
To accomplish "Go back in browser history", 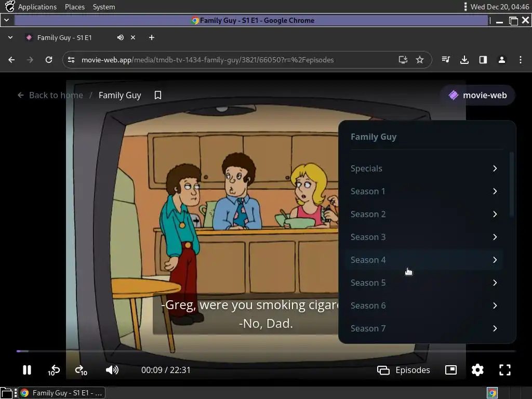I will [11, 60].
